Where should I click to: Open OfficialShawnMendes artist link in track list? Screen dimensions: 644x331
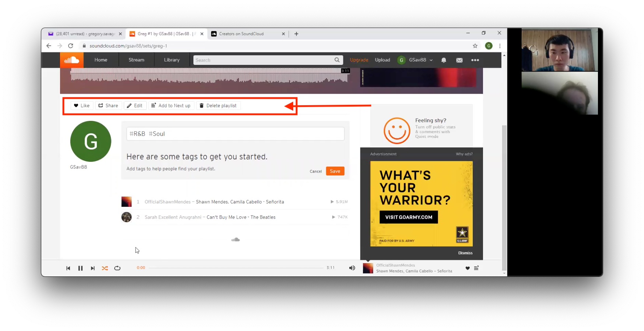(168, 202)
